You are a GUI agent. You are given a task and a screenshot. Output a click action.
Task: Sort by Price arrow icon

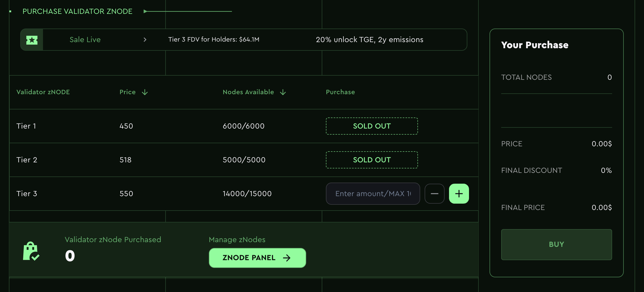(x=145, y=92)
